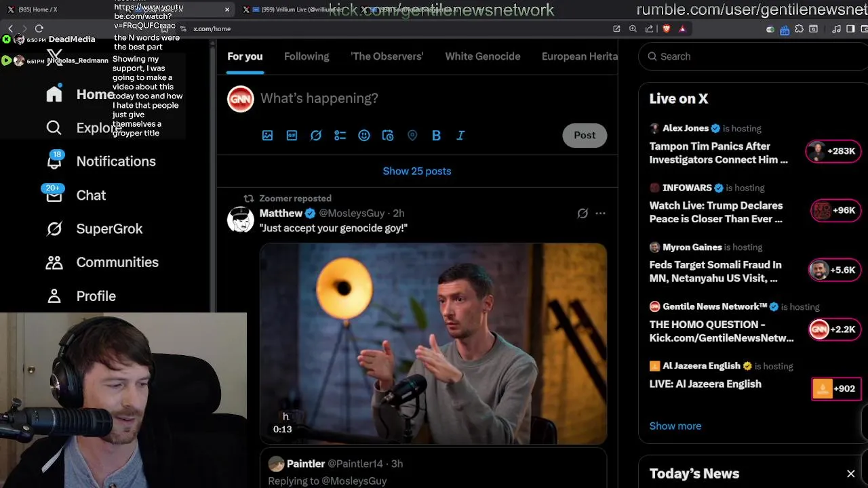Open the more options ellipsis on Matthew's post

[600, 213]
